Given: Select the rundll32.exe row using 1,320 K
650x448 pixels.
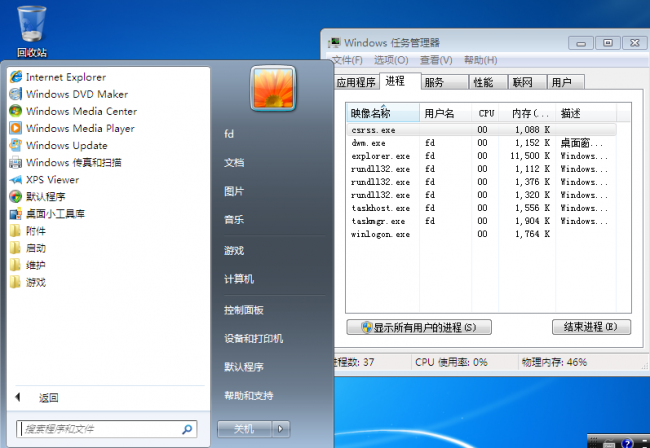Looking at the screenshot, I should (482, 195).
